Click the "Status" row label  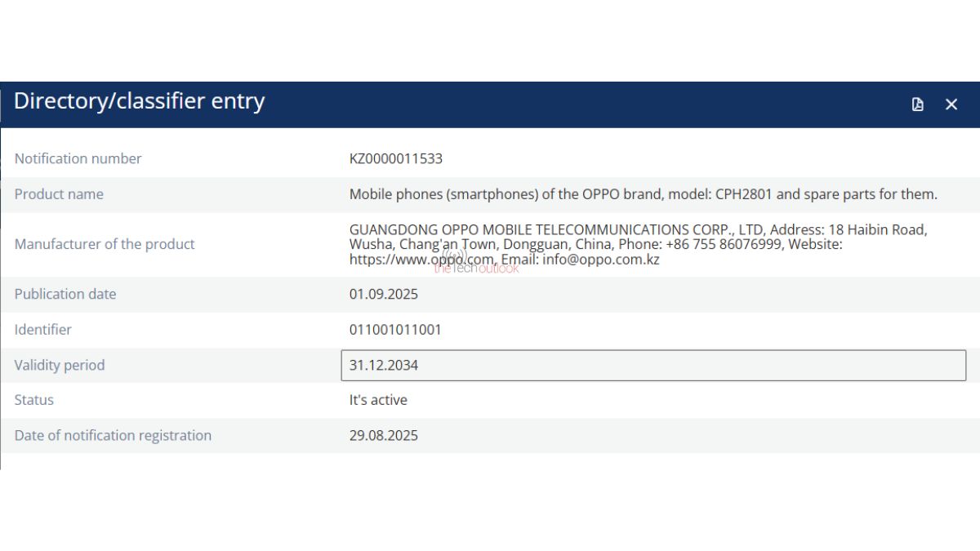point(33,400)
